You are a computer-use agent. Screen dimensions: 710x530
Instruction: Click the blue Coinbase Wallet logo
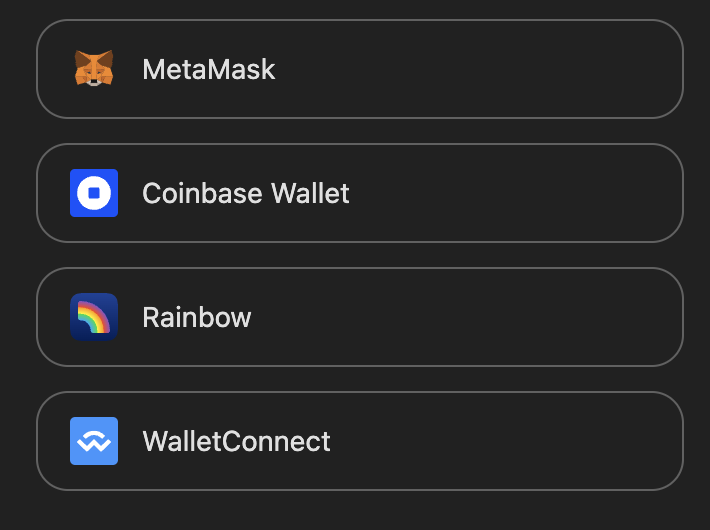(94, 193)
